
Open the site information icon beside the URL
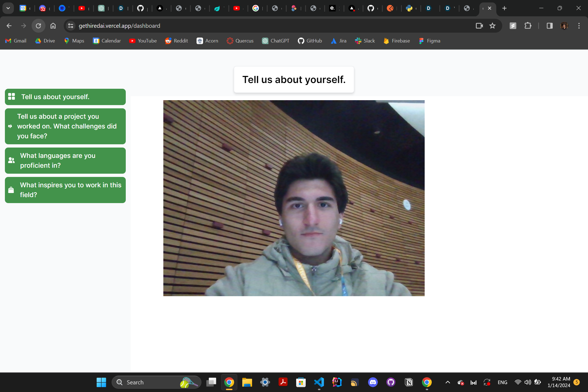coord(71,26)
